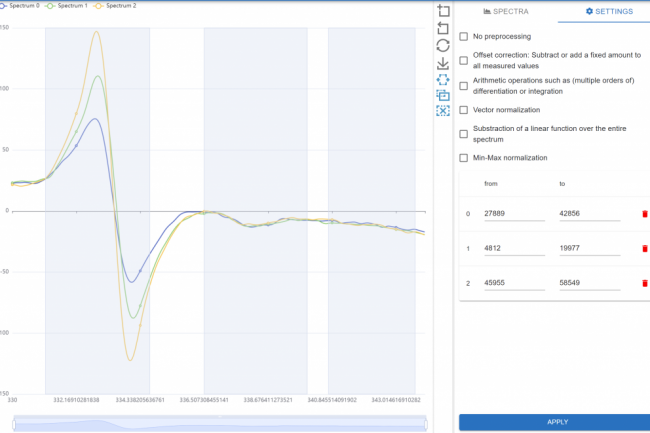Toggle Spectrum 1 in the chart legend
The height and width of the screenshot is (433, 650).
point(76,5)
